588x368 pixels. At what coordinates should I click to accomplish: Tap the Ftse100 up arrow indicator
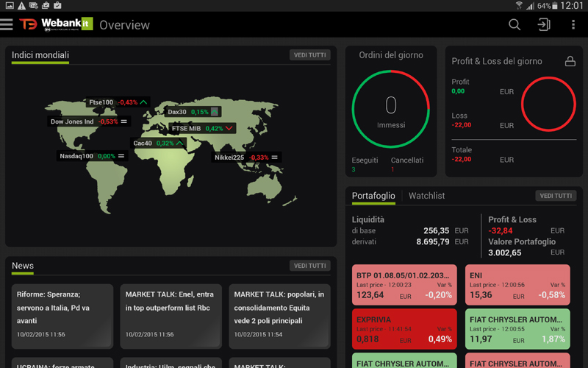point(143,102)
